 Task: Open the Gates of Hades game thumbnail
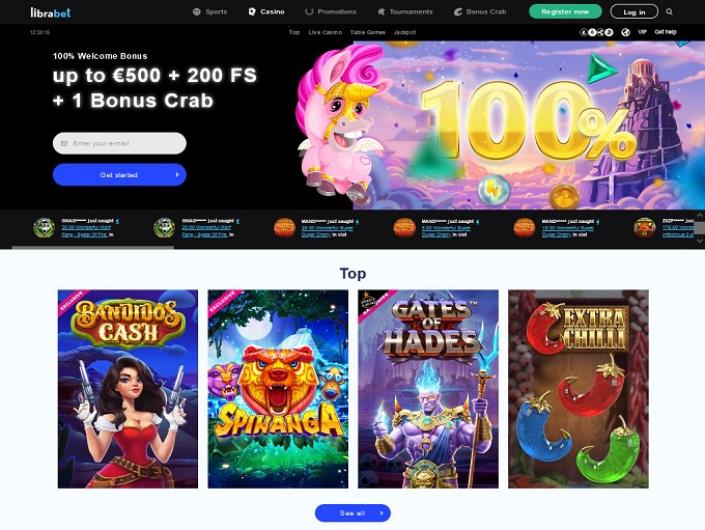point(428,389)
